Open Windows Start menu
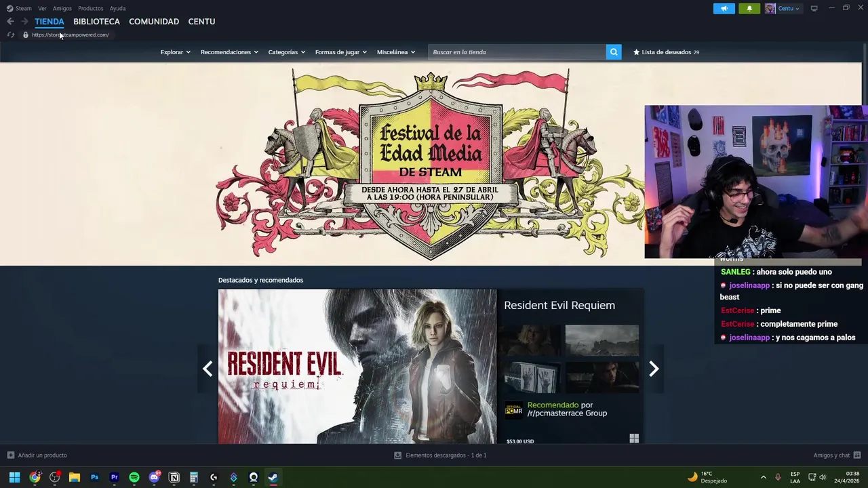Image resolution: width=868 pixels, height=488 pixels. 14,477
